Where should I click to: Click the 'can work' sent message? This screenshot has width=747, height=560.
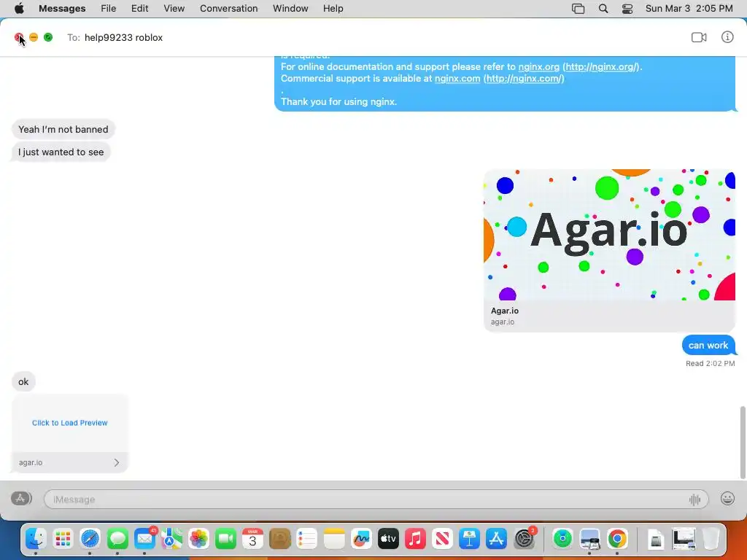[708, 345]
